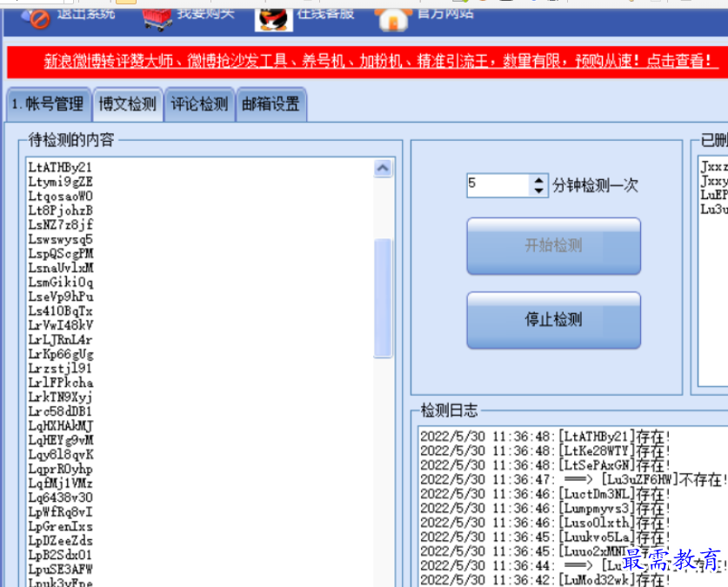Select the LsnaUvlxM list entry
Screen dimensions: 728x587
pyautogui.click(x=61, y=268)
